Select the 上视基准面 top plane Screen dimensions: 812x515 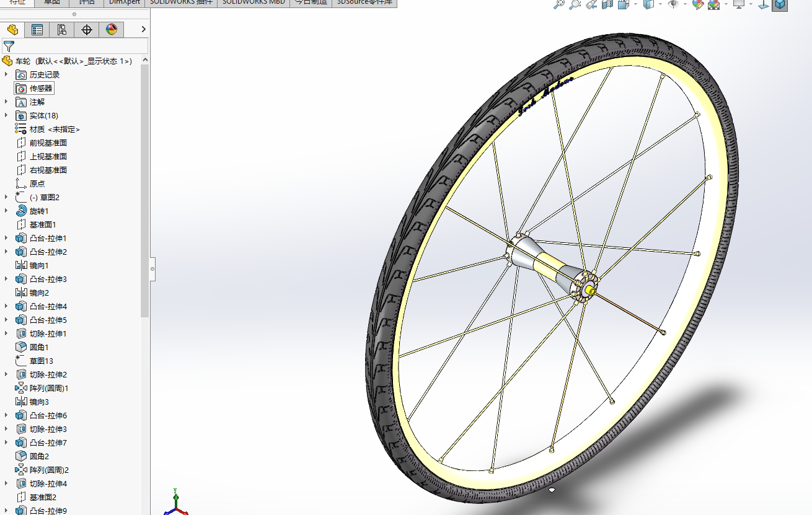click(42, 157)
